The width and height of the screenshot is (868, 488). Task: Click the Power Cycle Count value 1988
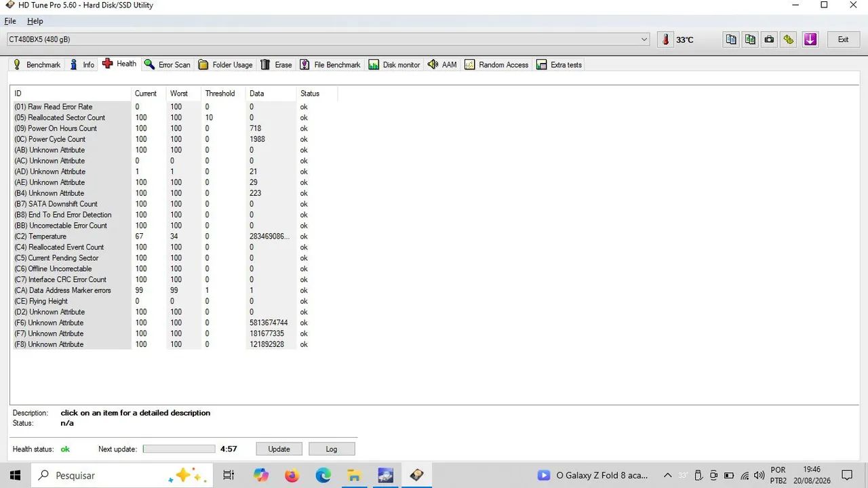coord(257,140)
